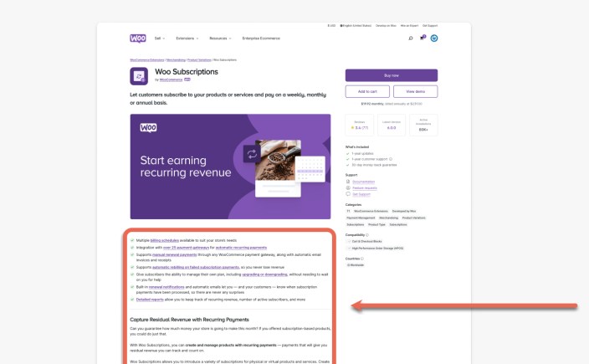This screenshot has width=589, height=364.
Task: Open Merchandising breadcrumb link
Action: 176,60
